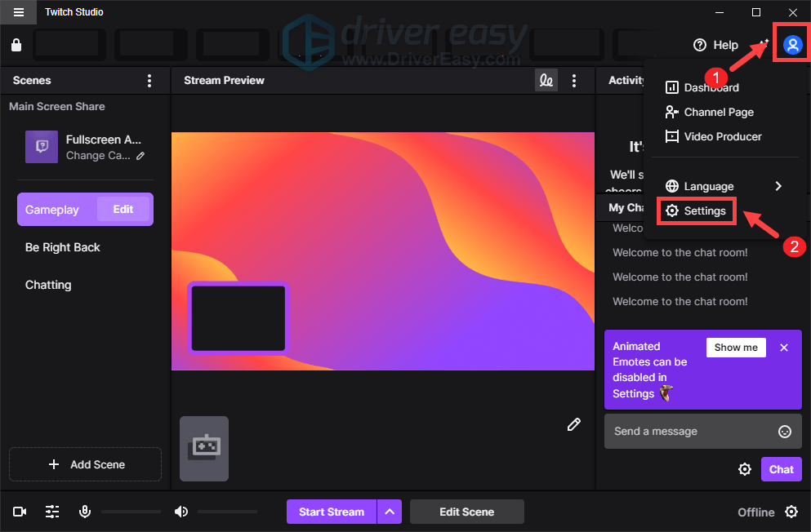Open chat settings gear icon

tap(745, 469)
